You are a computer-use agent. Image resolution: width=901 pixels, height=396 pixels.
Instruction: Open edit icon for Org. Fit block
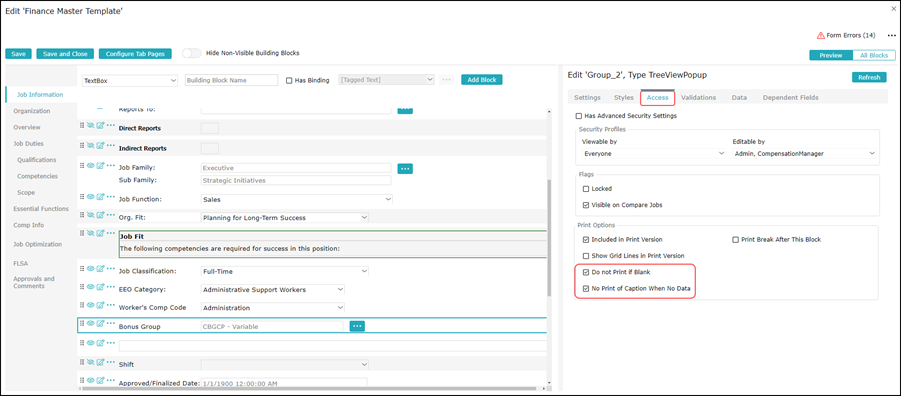click(x=100, y=215)
